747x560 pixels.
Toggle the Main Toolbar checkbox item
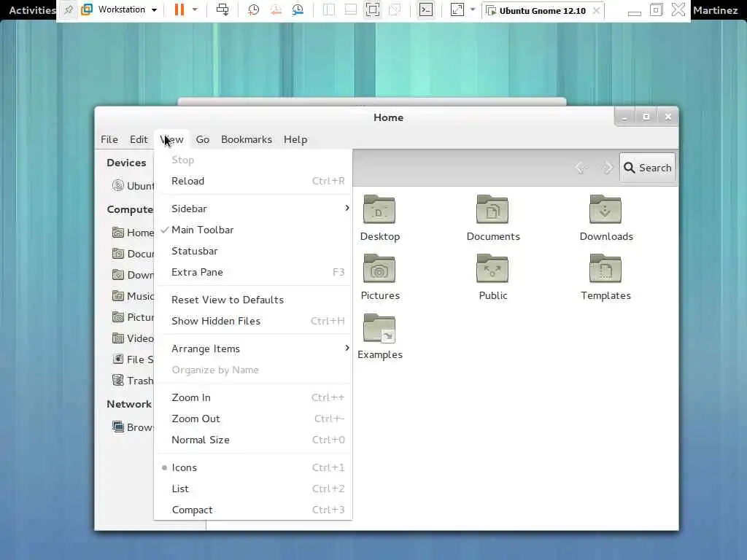click(x=253, y=230)
